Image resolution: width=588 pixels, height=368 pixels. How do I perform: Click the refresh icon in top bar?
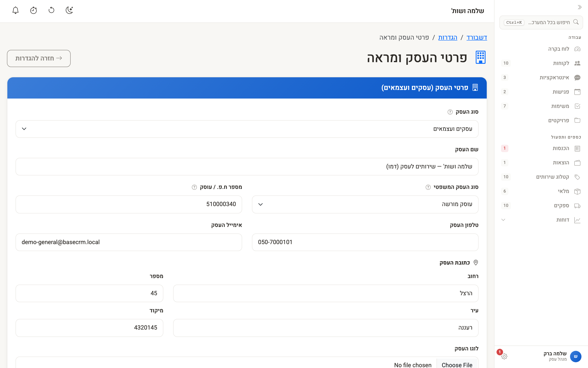point(51,10)
